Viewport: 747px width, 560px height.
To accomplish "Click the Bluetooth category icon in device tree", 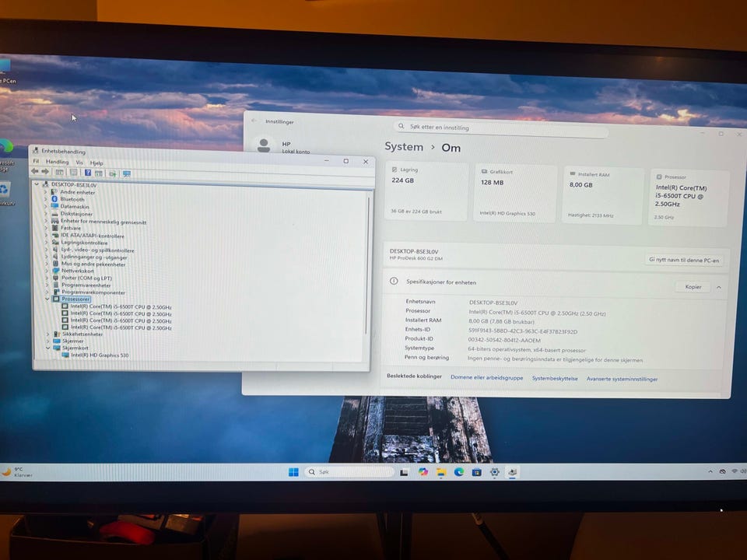I will click(x=54, y=199).
